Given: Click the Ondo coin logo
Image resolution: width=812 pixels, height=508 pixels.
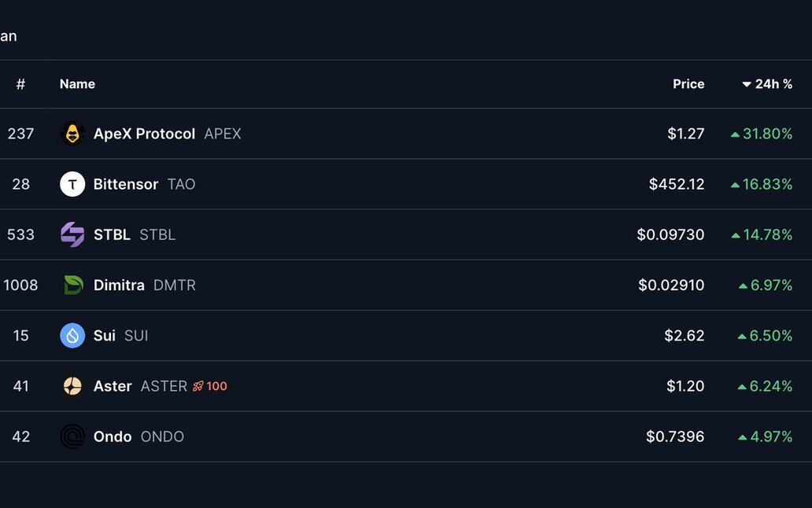Looking at the screenshot, I should point(72,436).
